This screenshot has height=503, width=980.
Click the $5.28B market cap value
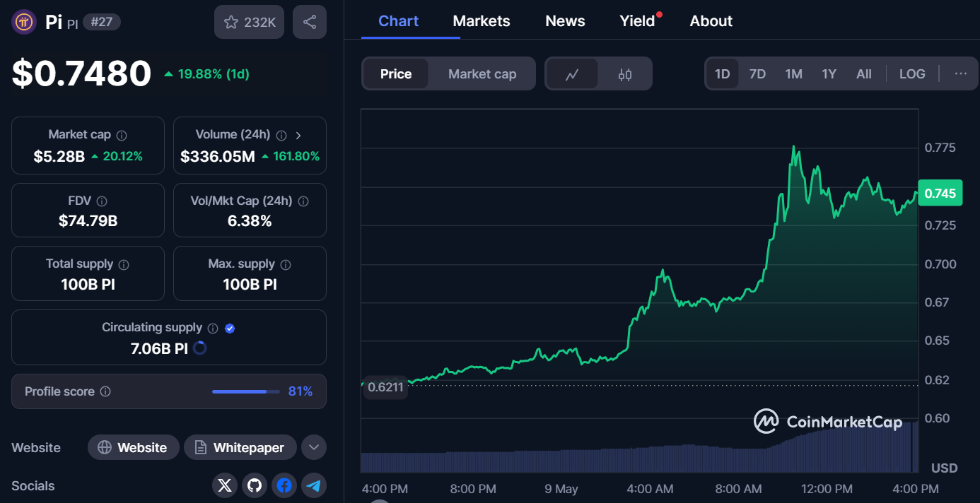click(x=59, y=156)
